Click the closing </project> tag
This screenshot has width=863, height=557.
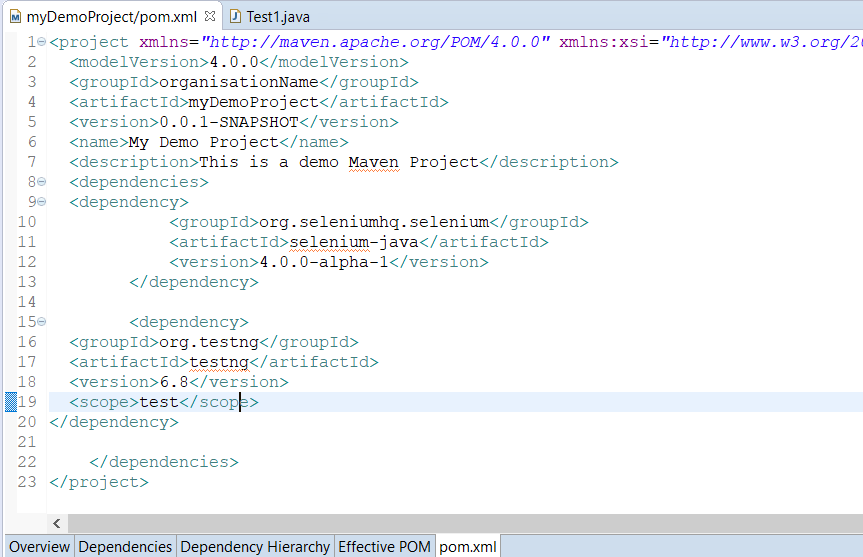99,482
